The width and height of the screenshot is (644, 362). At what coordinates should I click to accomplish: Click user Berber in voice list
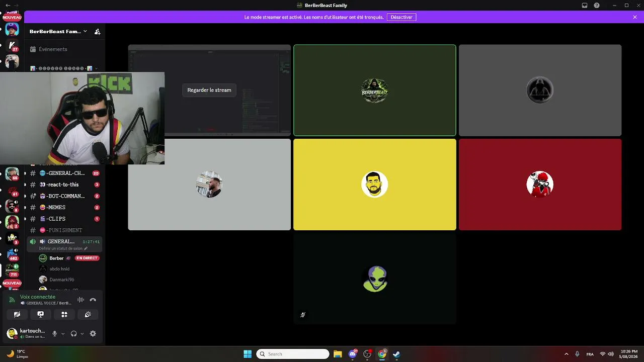tap(56, 258)
